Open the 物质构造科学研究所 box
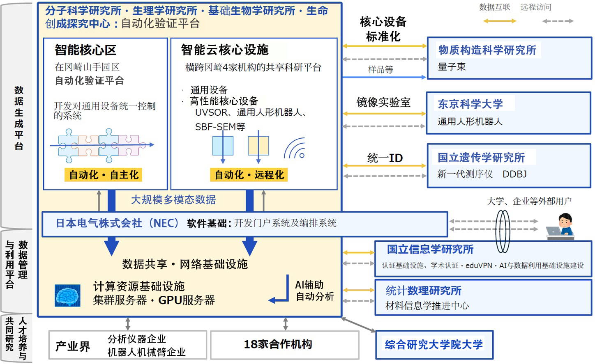The image size is (595, 364). pyautogui.click(x=510, y=58)
